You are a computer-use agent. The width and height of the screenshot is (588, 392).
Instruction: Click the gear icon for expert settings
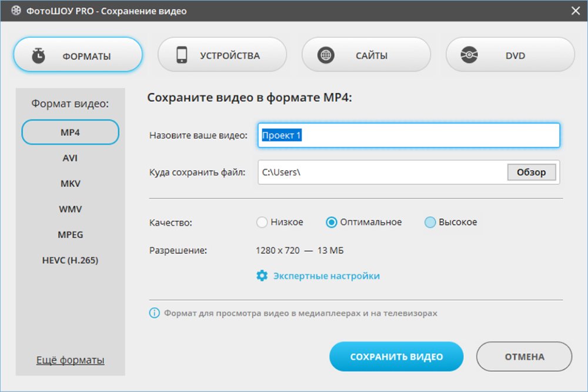point(262,275)
